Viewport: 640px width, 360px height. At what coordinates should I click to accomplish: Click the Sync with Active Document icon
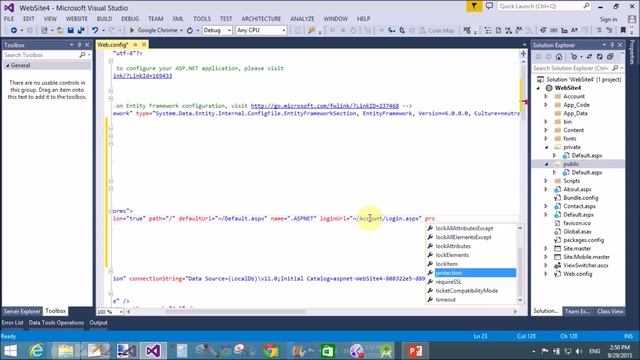[x=589, y=57]
